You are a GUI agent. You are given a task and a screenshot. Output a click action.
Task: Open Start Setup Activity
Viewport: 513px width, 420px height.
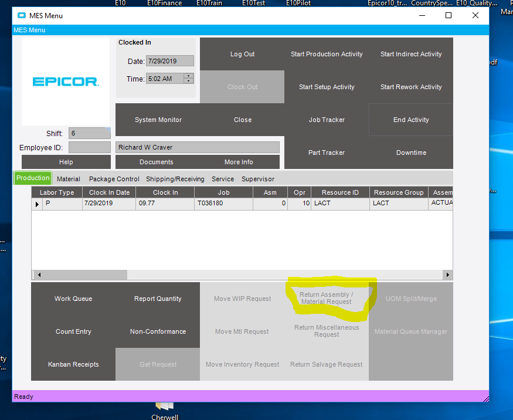(x=327, y=87)
